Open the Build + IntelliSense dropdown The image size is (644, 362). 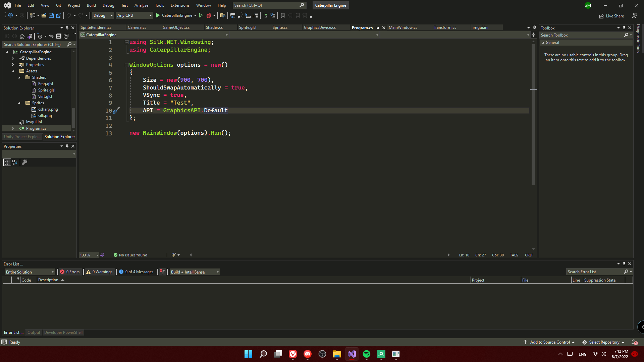pos(195,272)
